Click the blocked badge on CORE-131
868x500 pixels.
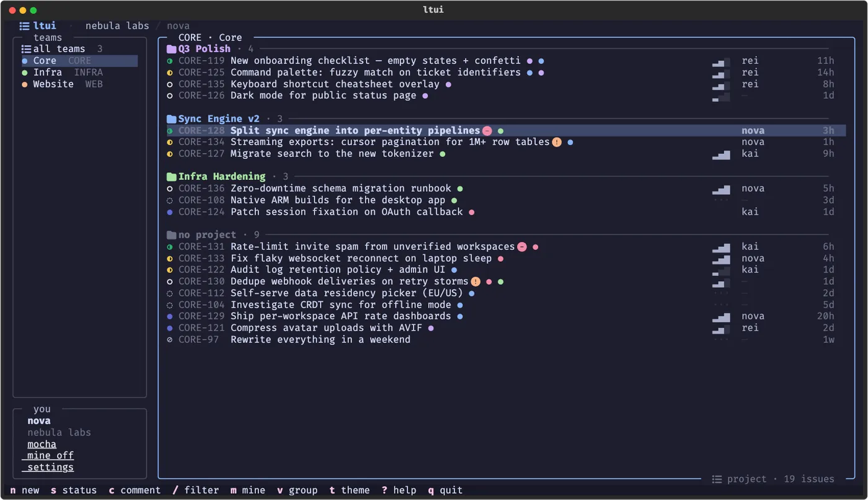point(522,247)
